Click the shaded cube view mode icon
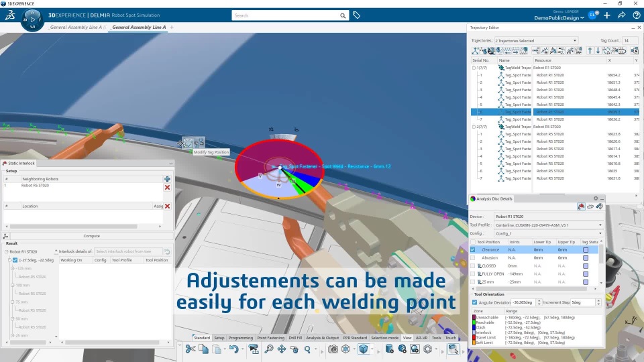 364,349
